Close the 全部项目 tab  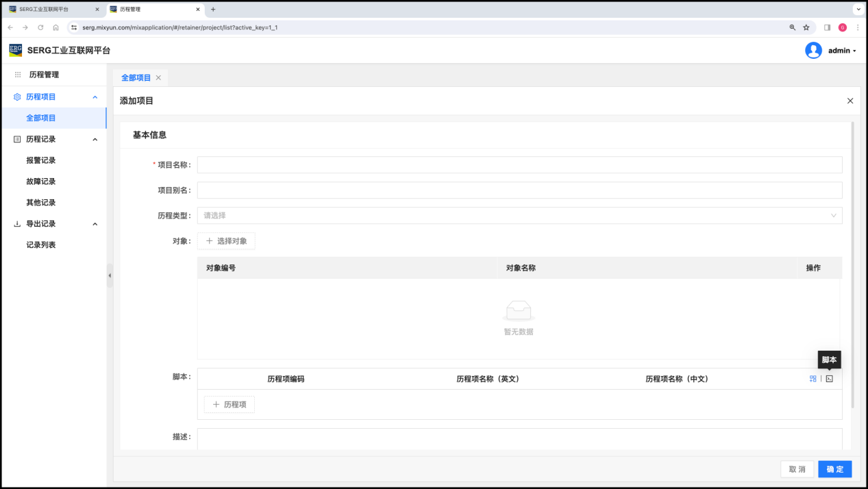coord(158,78)
